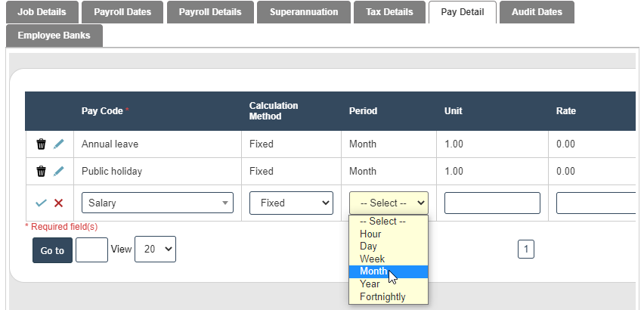The height and width of the screenshot is (310, 644).
Task: Edit the Public holiday pay code
Action: [x=58, y=171]
